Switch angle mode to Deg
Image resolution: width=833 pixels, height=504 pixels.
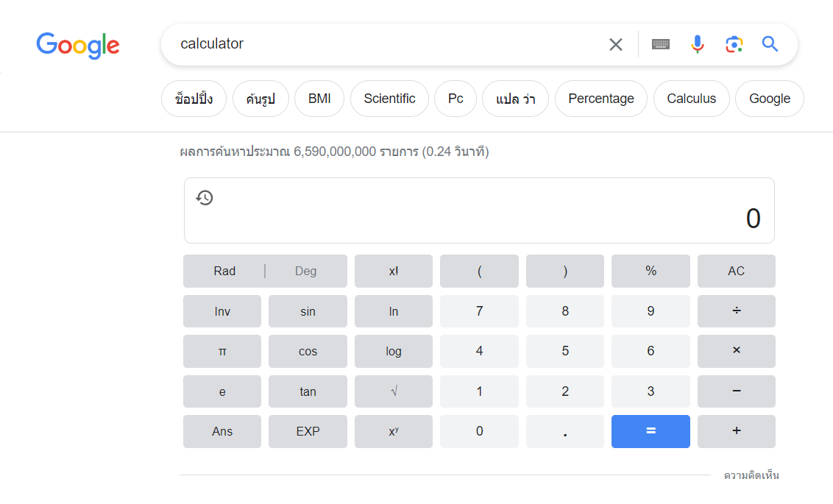(x=306, y=271)
